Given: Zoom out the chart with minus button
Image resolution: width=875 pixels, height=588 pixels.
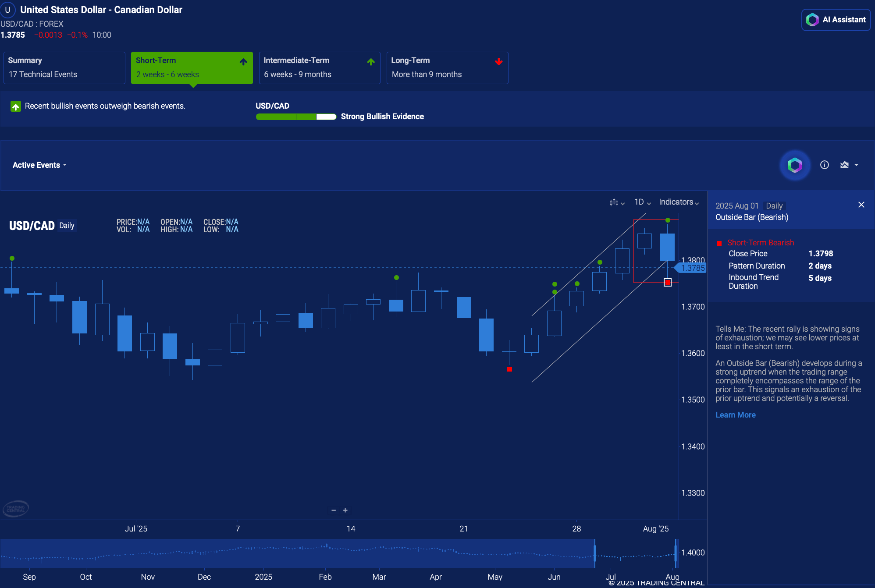Looking at the screenshot, I should (x=334, y=510).
